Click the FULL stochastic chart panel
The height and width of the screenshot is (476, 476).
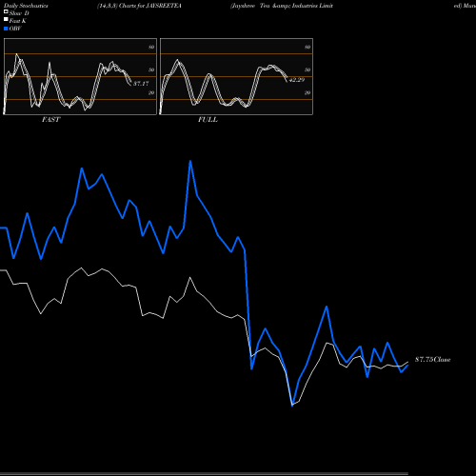coord(236,76)
